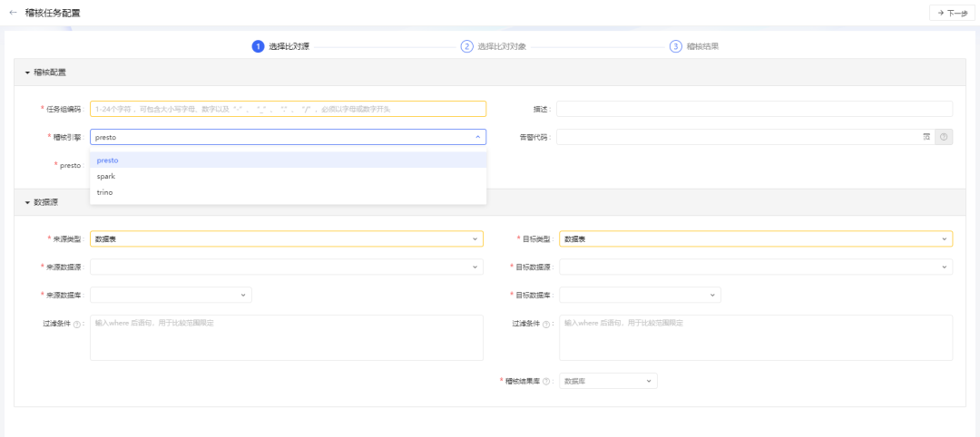Viewport: 980px width, 437px height.
Task: Click step 2 circle 选择比对对象
Action: click(466, 46)
